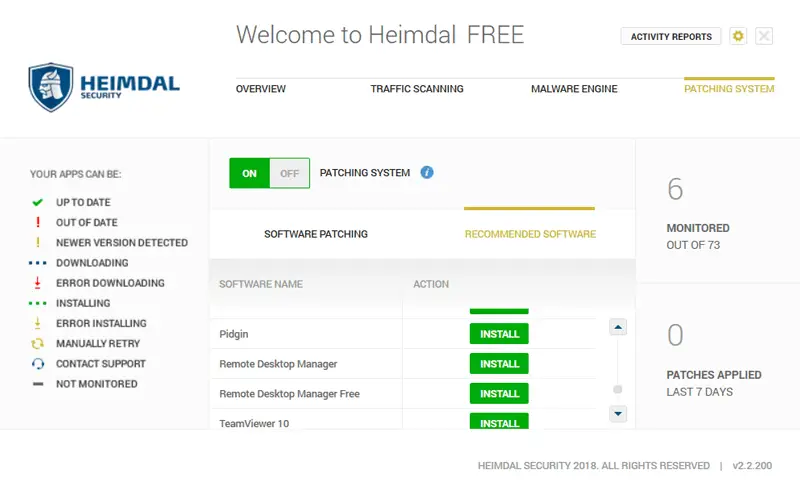Click the 'Monitored' count of 6
800x497 pixels.
point(675,189)
